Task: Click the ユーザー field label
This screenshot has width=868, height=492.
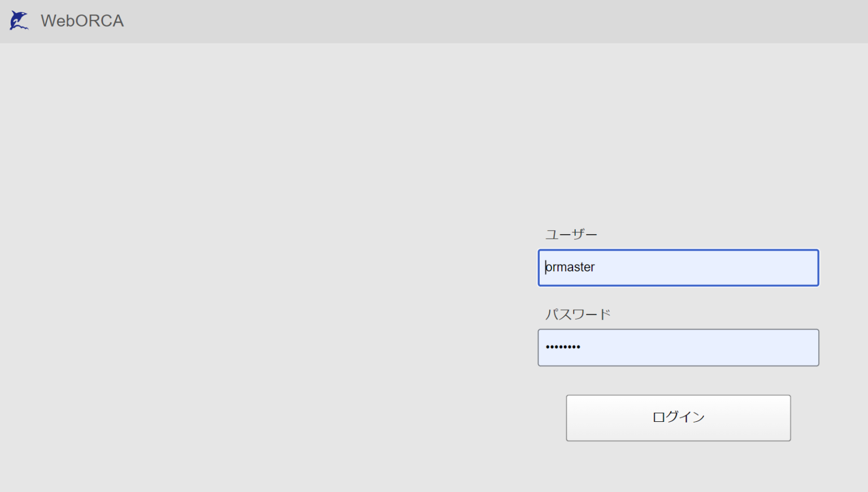Action: [x=571, y=234]
